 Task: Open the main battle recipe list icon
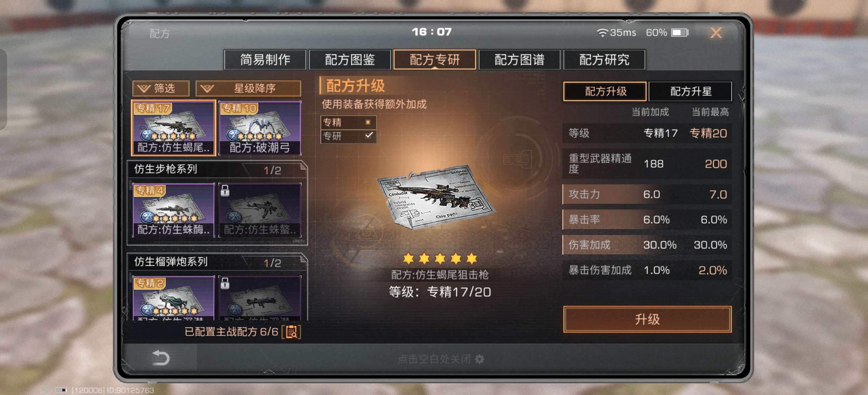pyautogui.click(x=291, y=332)
